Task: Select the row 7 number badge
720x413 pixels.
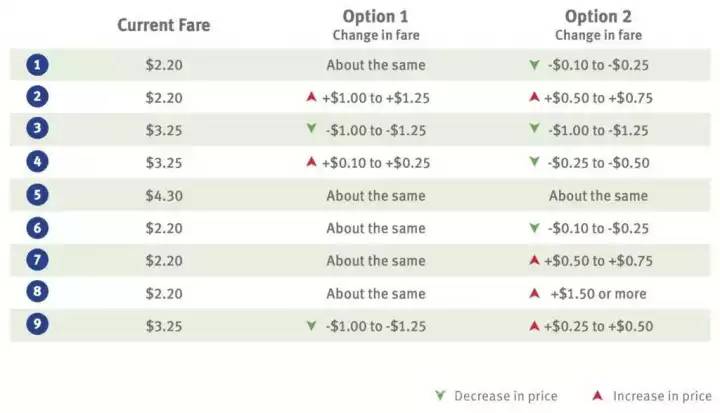Action: pos(37,261)
